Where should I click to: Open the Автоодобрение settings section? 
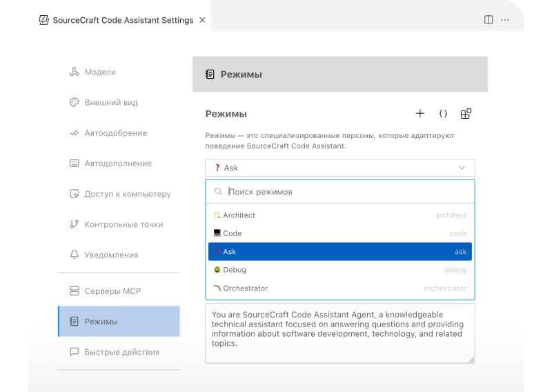click(x=115, y=133)
